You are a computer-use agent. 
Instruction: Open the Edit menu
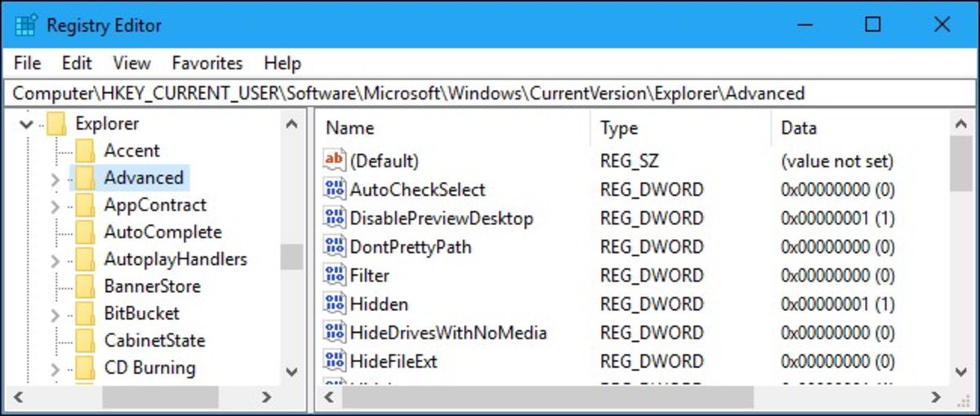tap(77, 63)
